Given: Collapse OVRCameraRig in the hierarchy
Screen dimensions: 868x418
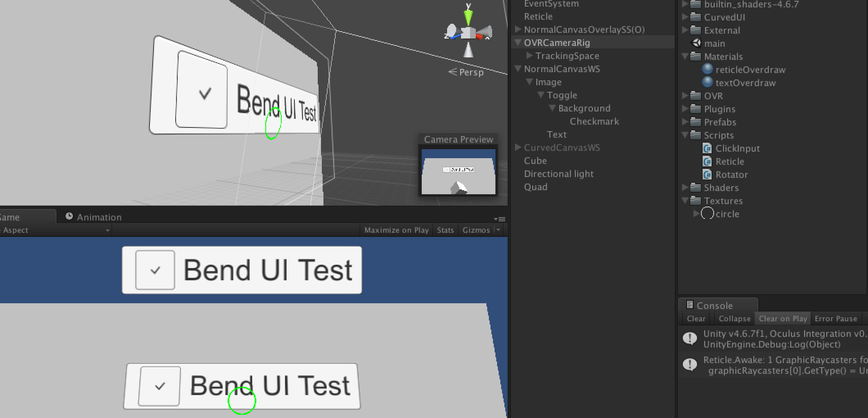Looking at the screenshot, I should pyautogui.click(x=518, y=42).
